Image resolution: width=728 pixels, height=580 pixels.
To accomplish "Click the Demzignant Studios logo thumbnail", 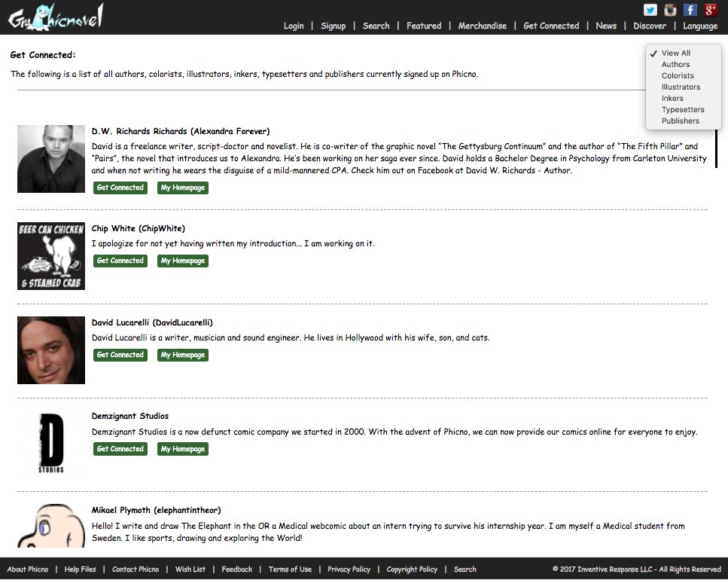I will pyautogui.click(x=51, y=444).
